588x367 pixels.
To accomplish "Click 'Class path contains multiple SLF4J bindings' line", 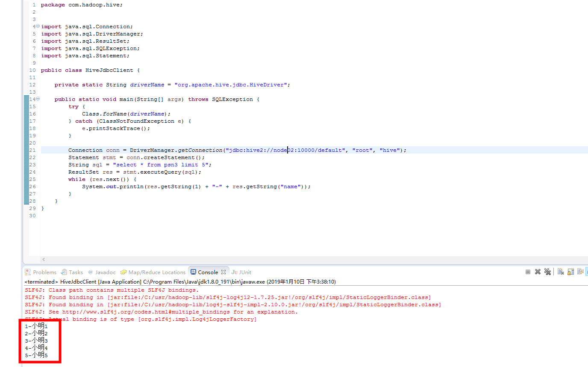I will (x=112, y=290).
